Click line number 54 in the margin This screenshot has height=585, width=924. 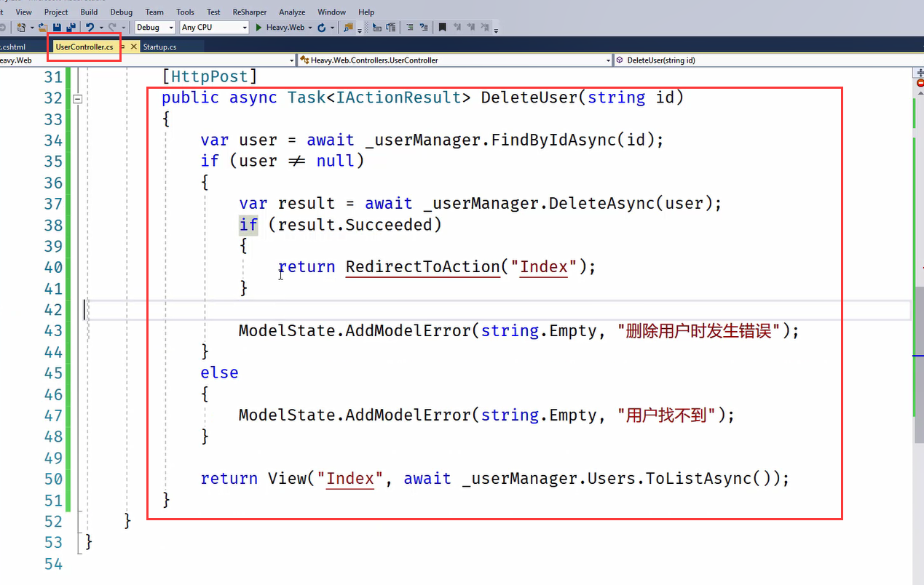(x=53, y=564)
